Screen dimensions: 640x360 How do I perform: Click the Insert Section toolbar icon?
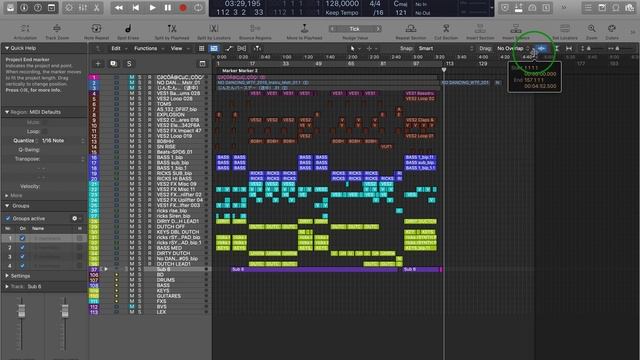480,29
